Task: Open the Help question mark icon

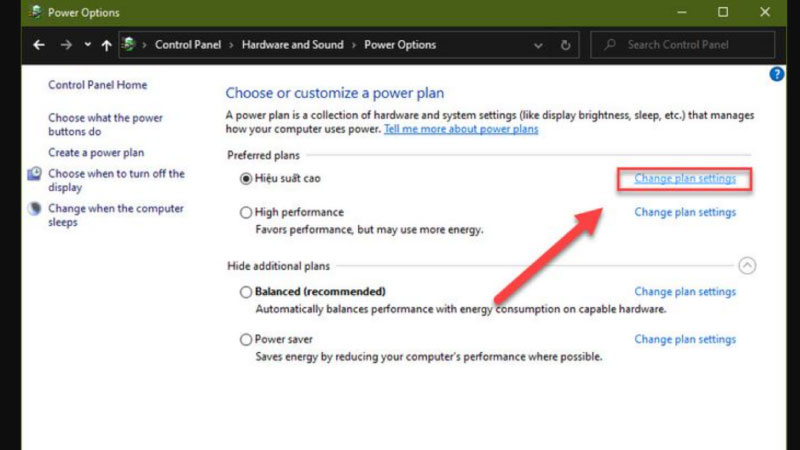Action: pos(777,75)
